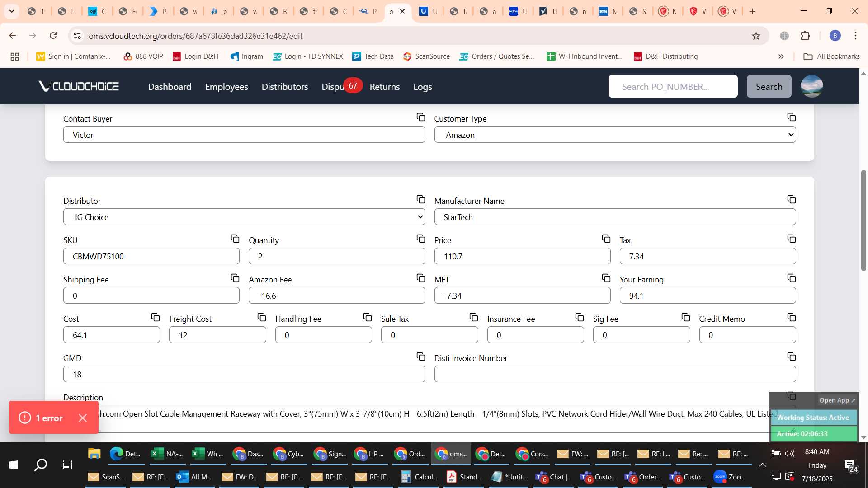Copy the SKU value
This screenshot has width=868, height=488.
tap(235, 239)
